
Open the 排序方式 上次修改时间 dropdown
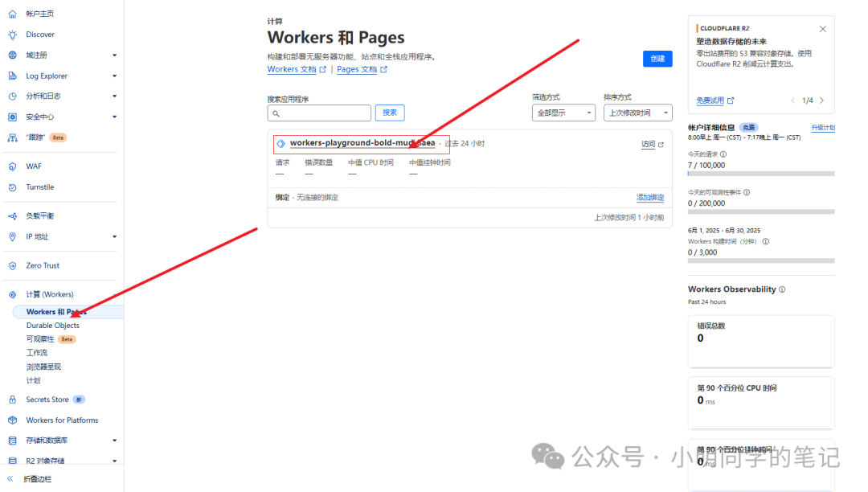tap(637, 113)
